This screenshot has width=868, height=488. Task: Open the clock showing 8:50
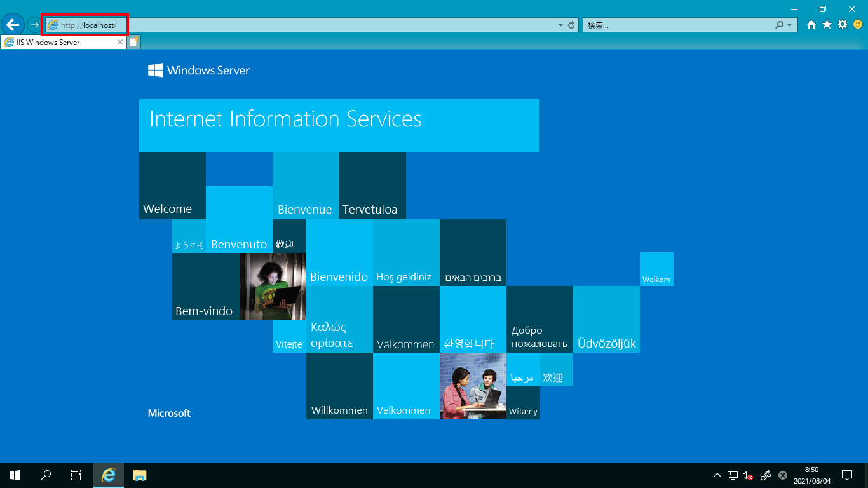[x=811, y=475]
